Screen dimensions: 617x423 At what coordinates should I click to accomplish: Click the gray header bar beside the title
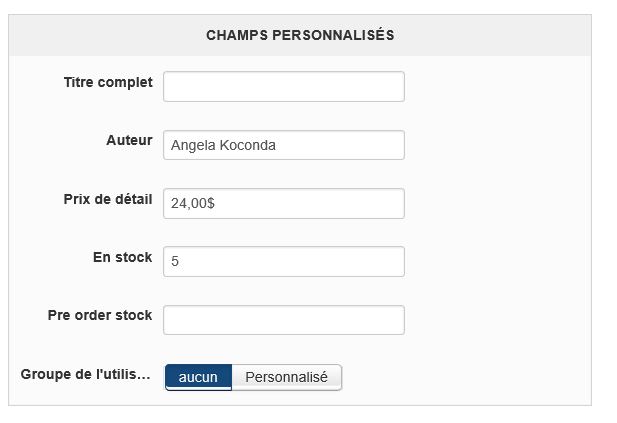tap(500, 35)
